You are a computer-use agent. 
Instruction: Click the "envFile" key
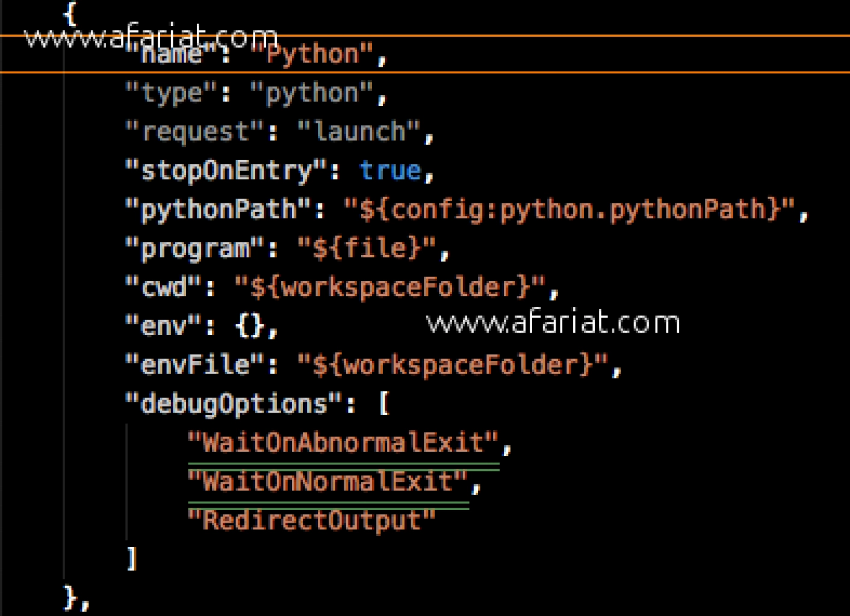click(x=194, y=366)
